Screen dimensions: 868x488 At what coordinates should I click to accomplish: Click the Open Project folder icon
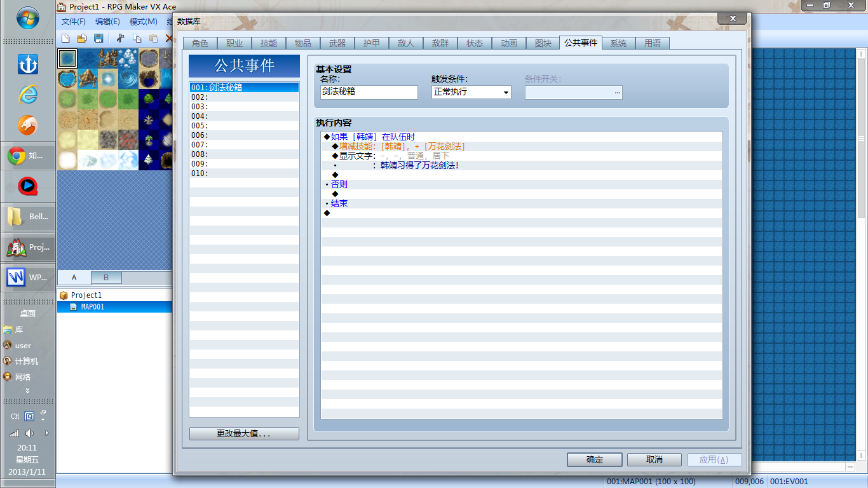82,38
